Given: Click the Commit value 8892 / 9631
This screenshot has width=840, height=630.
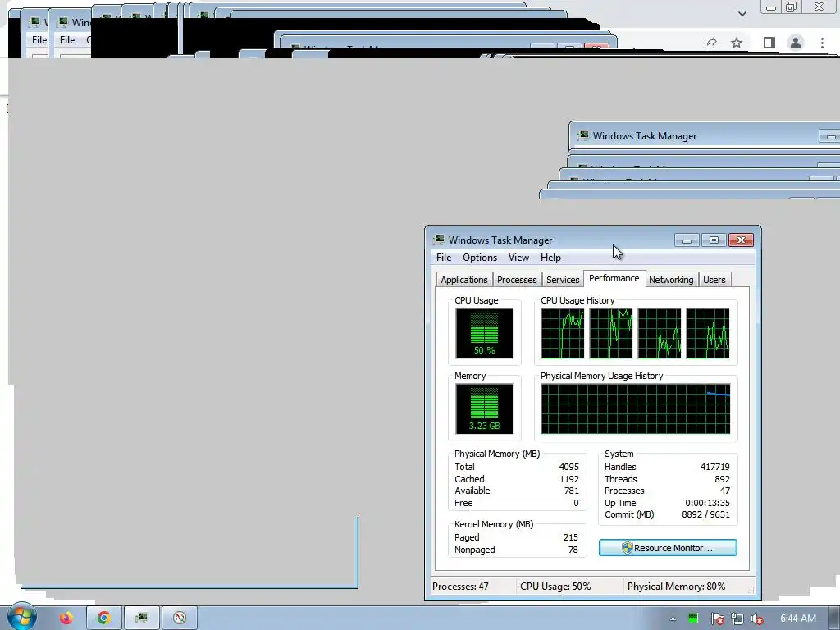Looking at the screenshot, I should [705, 514].
